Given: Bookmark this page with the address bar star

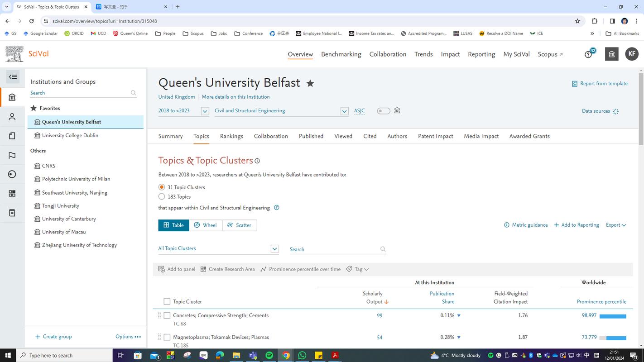Looking at the screenshot, I should (x=577, y=21).
